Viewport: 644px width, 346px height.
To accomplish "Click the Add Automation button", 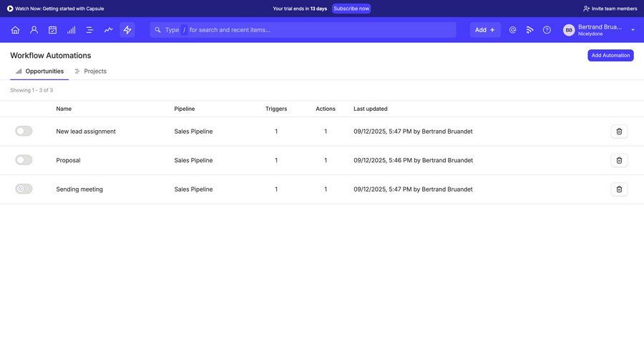I will pyautogui.click(x=610, y=55).
